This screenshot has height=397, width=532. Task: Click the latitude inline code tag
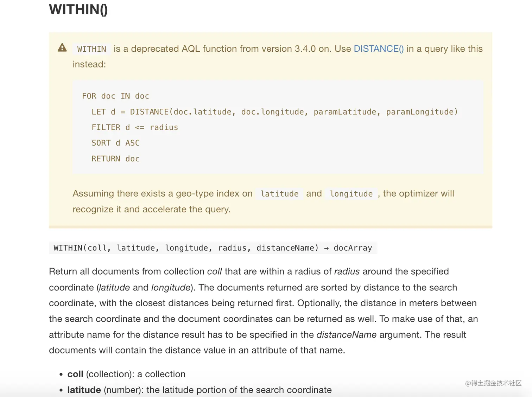click(x=279, y=194)
